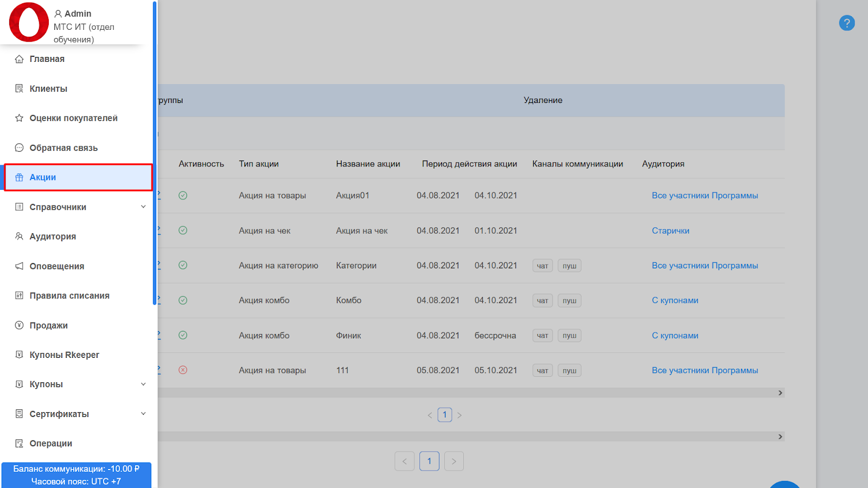Click the sidebar vertical scrollbar
Screen dimensions: 868x488
(155, 153)
